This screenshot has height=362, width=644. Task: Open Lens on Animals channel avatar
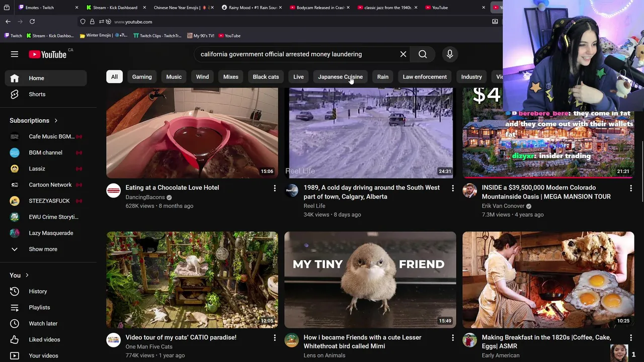[292, 340]
